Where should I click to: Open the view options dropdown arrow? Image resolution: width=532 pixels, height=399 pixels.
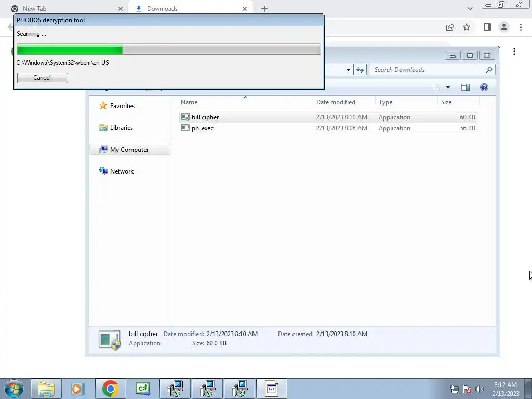coord(448,87)
